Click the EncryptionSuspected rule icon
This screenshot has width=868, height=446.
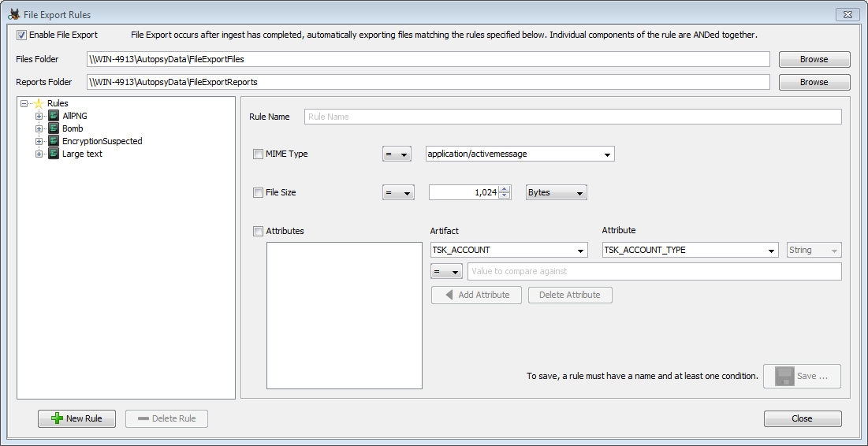click(x=54, y=141)
